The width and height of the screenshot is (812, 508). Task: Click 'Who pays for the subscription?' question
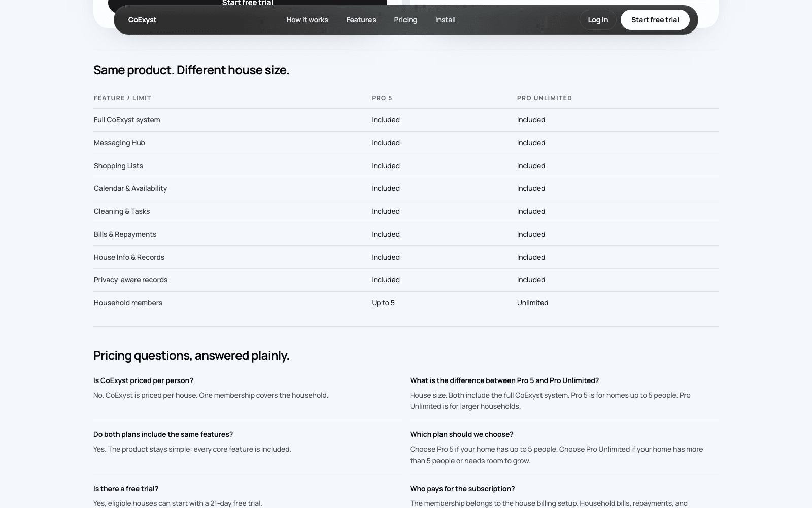click(462, 489)
